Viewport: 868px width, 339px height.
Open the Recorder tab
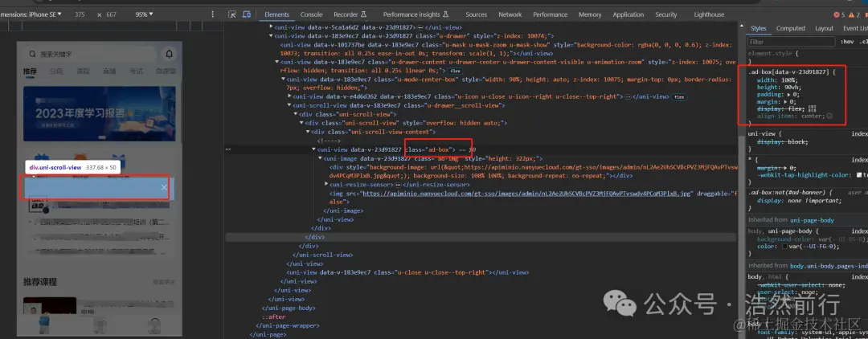350,14
